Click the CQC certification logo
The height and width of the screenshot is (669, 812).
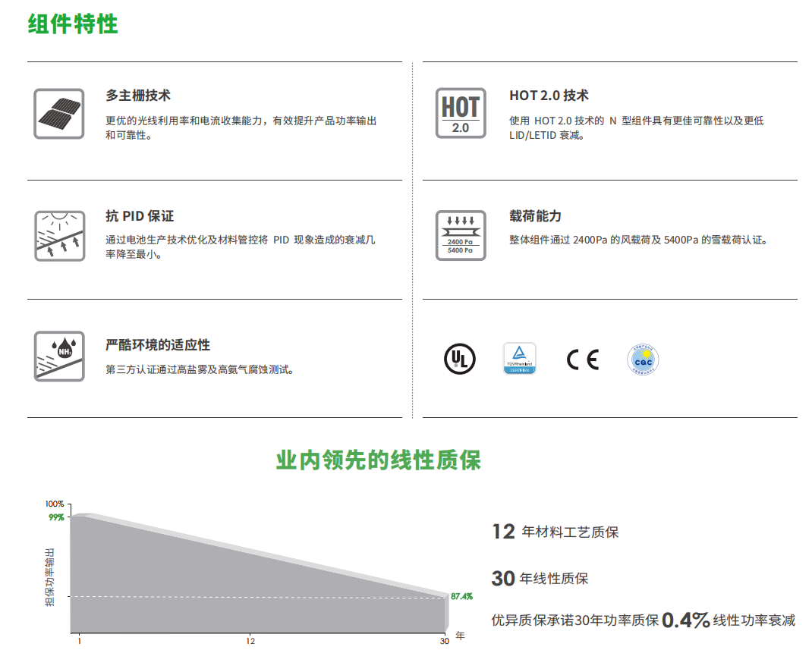coord(643,359)
